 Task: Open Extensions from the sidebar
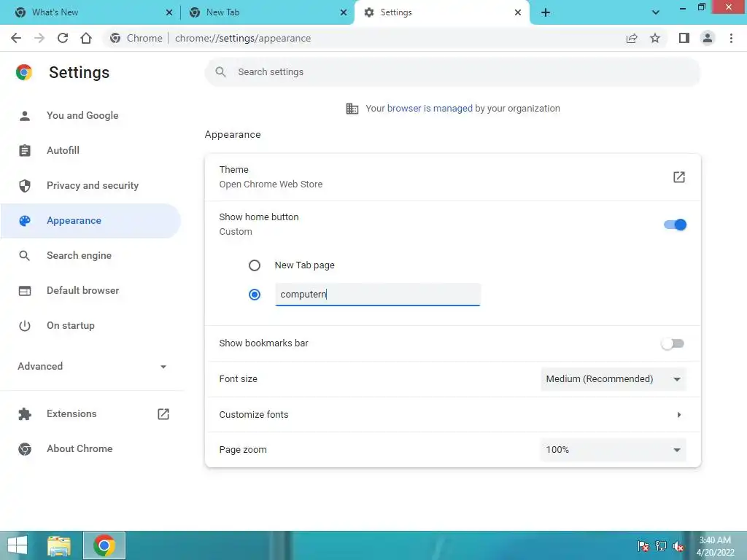(90, 414)
